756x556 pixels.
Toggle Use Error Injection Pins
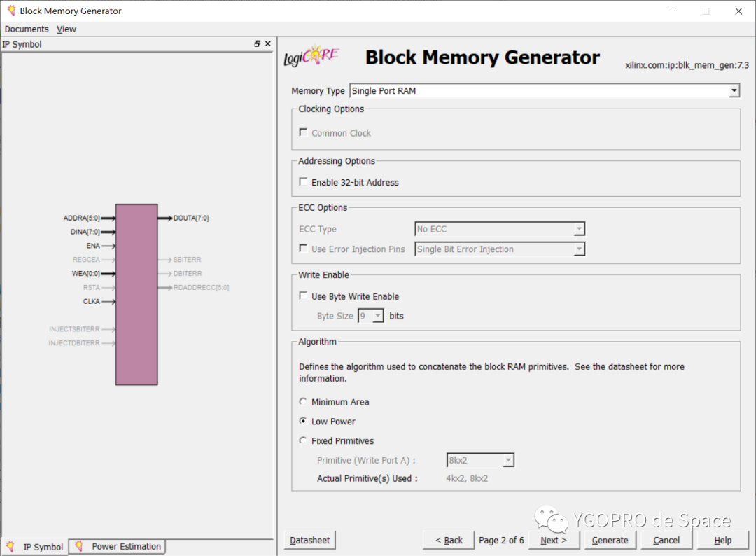point(303,249)
